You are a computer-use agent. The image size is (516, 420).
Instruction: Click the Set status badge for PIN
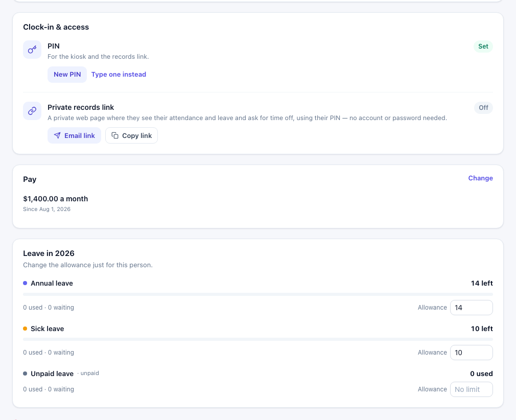pyautogui.click(x=483, y=46)
